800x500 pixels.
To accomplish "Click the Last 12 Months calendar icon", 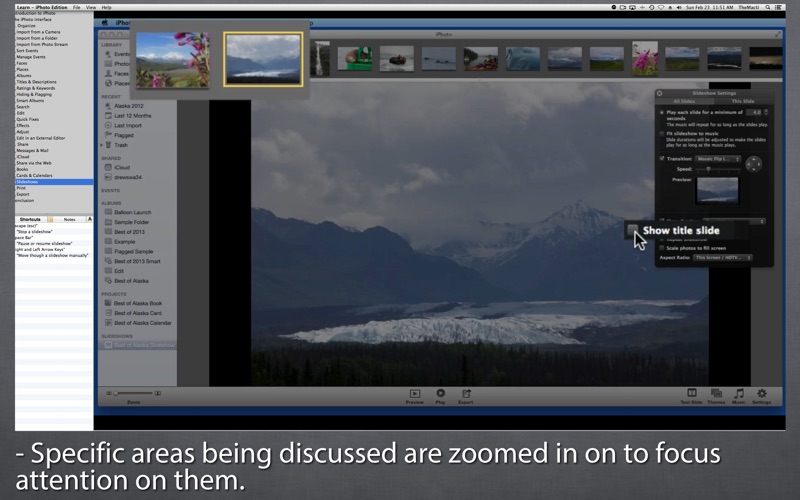I will tap(108, 116).
